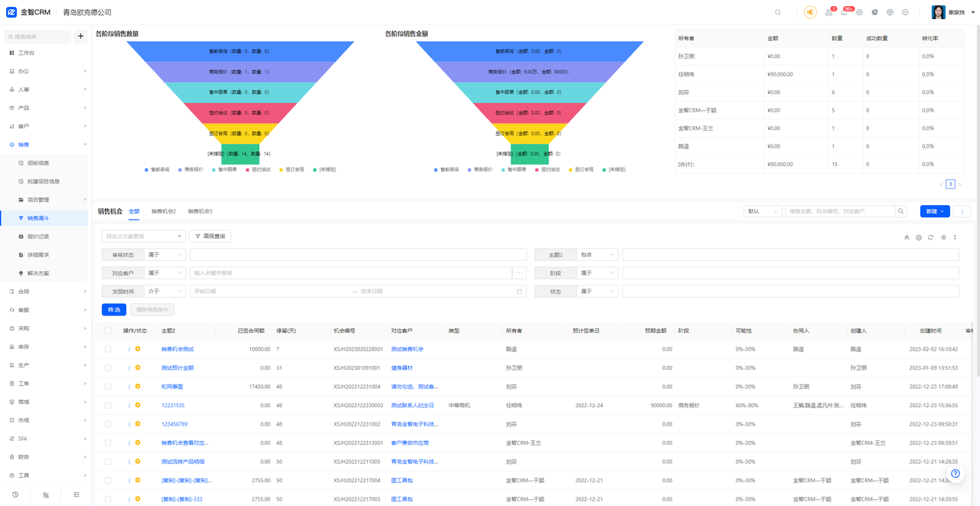The height and width of the screenshot is (506, 980).
Task: Open the 发现时间 operator dropdown 介于
Action: point(165,291)
